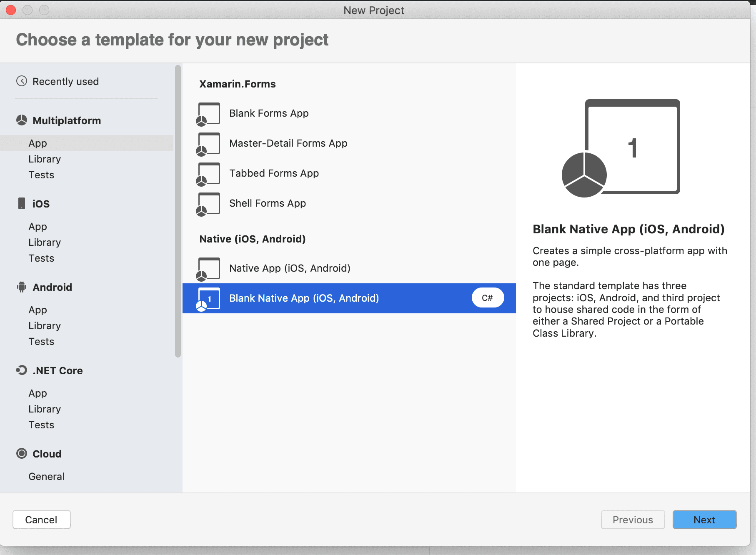The height and width of the screenshot is (555, 756).
Task: Click the Shell Forms App icon
Action: coord(208,204)
